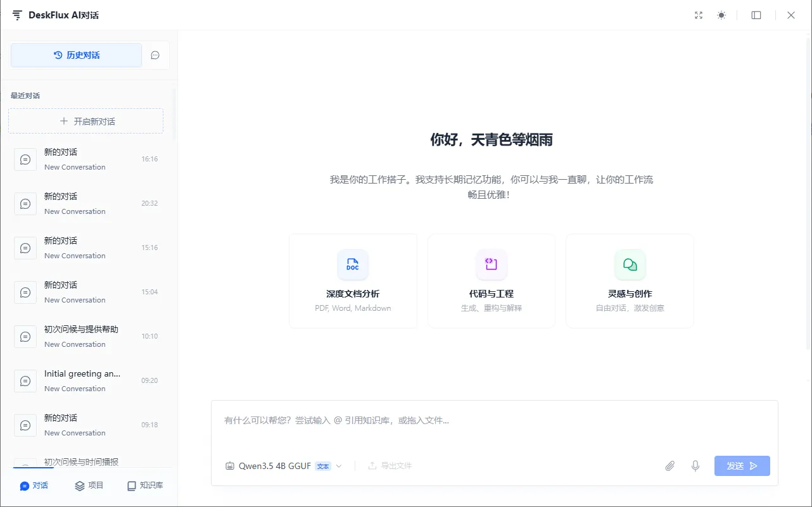Screen dimensions: 812x507
Task: Click the 你好，天青色等烟雨 greeting heading
Action: (x=492, y=140)
